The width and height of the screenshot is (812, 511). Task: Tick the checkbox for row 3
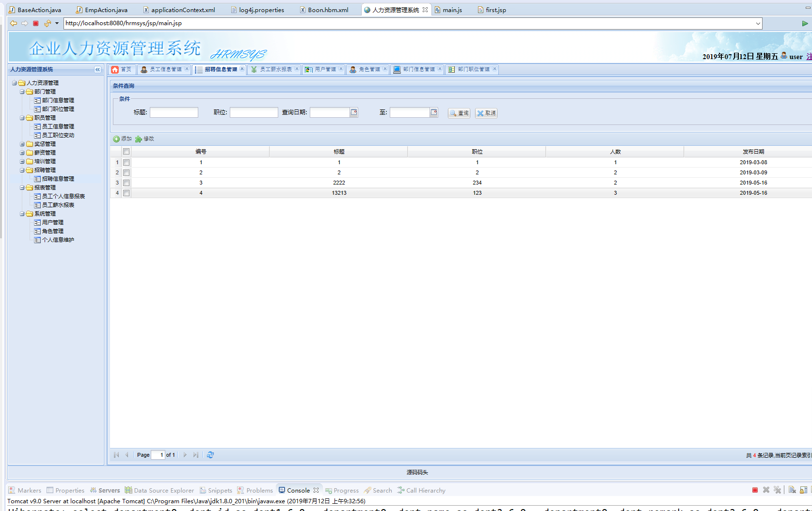[126, 183]
